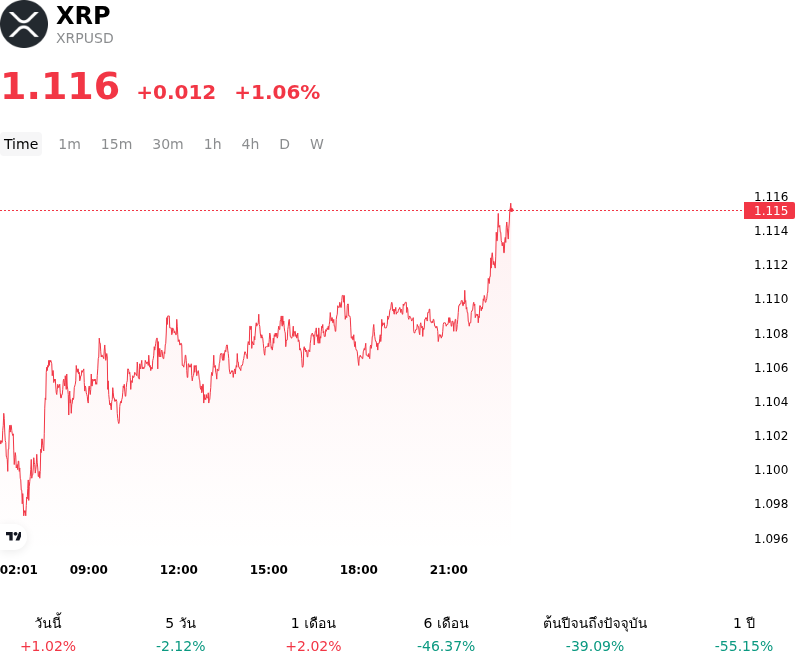The width and height of the screenshot is (800, 666).
Task: Switch chart to 15m interval
Action: point(116,144)
